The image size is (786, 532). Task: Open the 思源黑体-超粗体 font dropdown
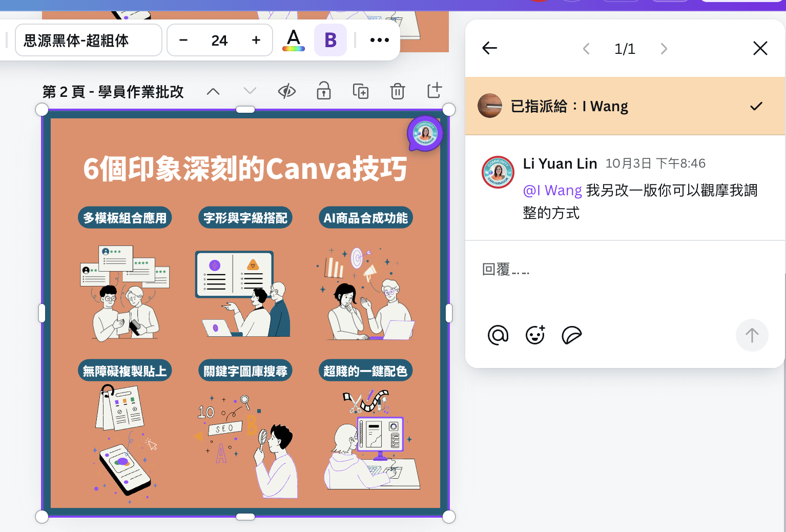89,40
